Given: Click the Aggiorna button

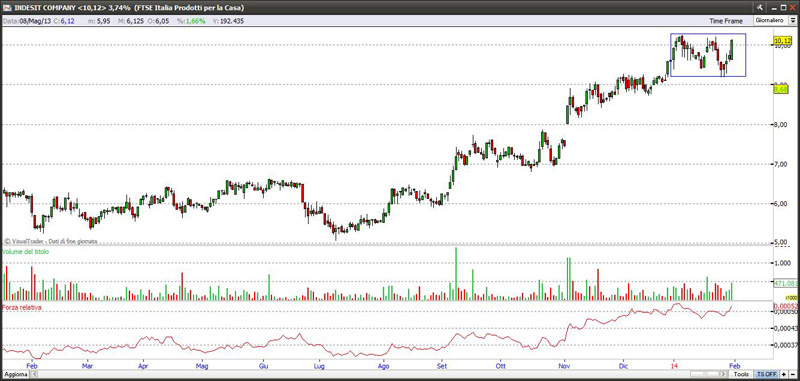Looking at the screenshot, I should tap(15, 374).
